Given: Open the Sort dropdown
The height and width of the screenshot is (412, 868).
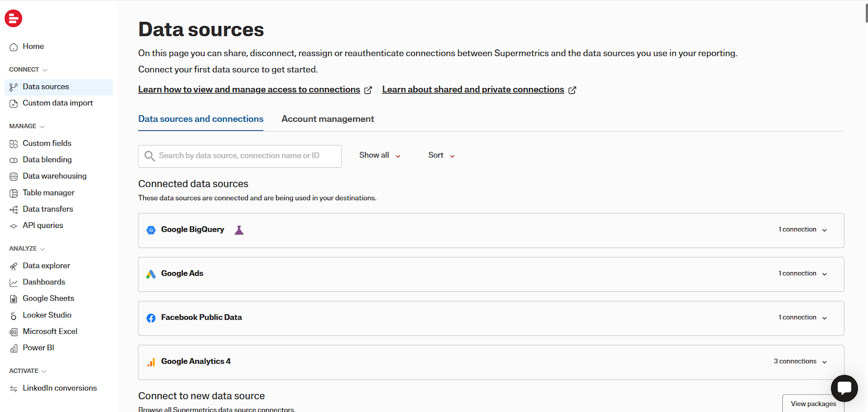Looking at the screenshot, I should (x=442, y=155).
